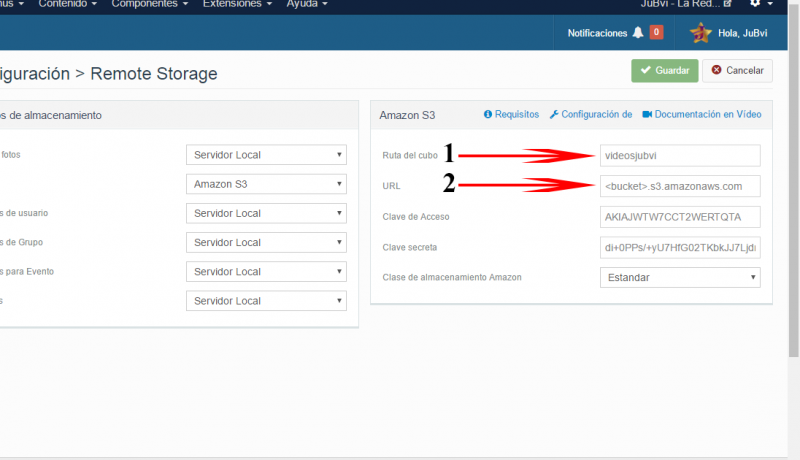Open the red notification count badge
This screenshot has width=800, height=460.
click(656, 32)
